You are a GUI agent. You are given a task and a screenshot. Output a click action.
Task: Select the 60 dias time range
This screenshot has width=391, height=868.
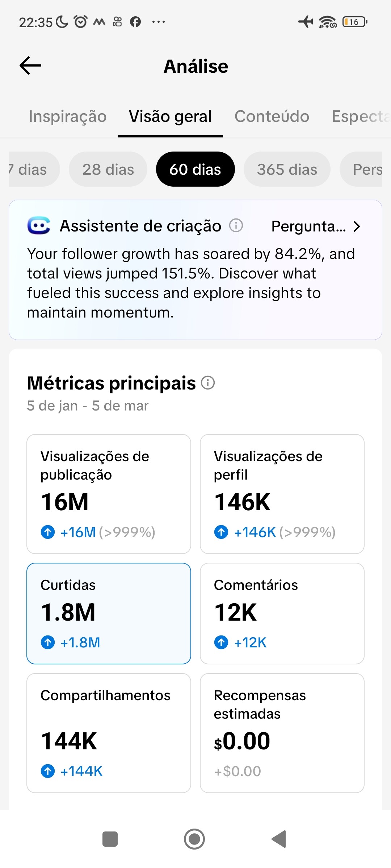(195, 169)
